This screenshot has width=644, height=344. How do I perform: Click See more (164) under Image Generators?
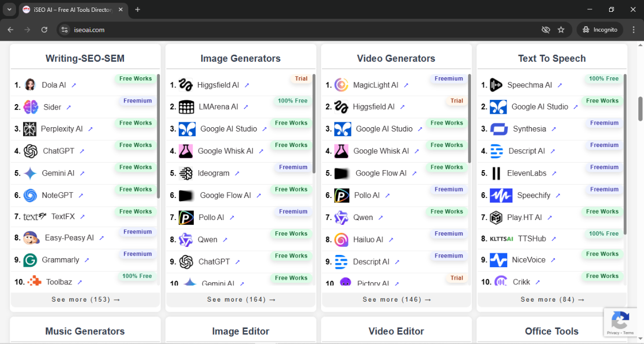tap(240, 299)
